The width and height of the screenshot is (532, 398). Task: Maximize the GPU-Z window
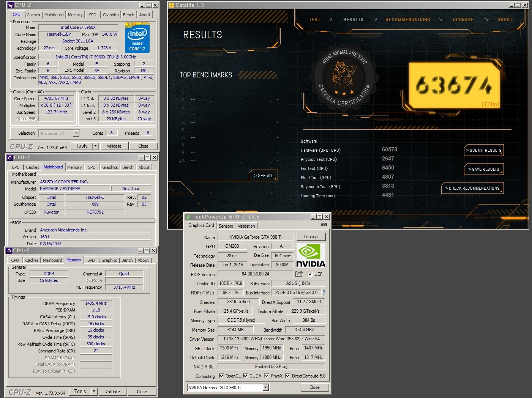(320, 217)
